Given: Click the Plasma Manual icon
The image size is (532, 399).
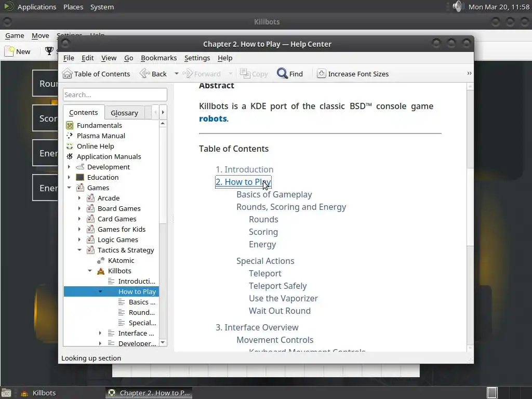Looking at the screenshot, I should pos(70,136).
